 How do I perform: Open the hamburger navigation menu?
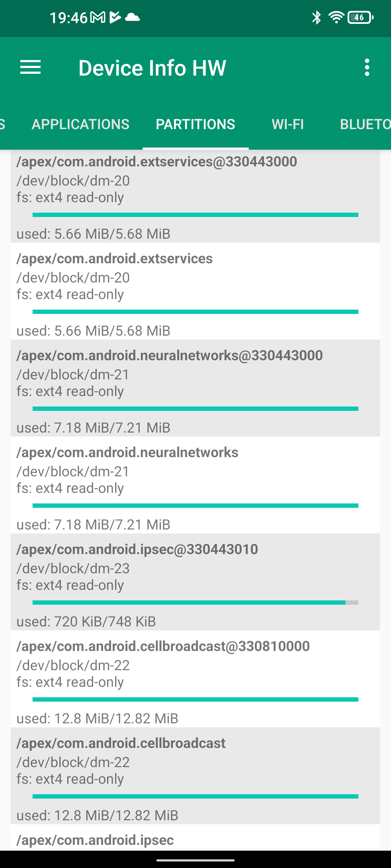coord(30,68)
